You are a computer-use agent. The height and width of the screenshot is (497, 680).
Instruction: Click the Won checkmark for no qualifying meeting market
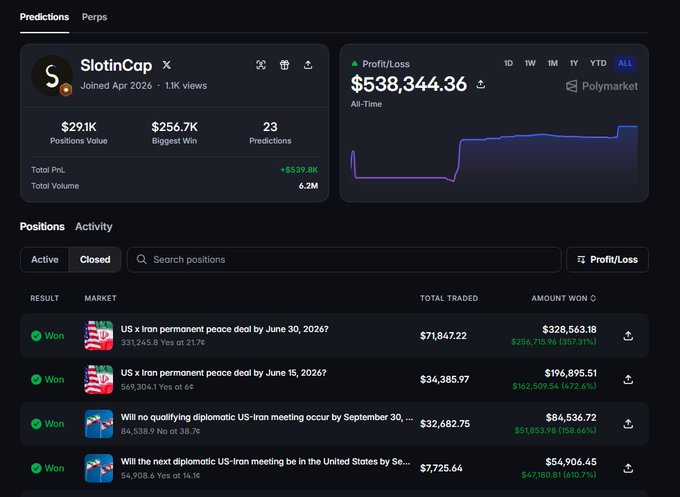(36, 424)
